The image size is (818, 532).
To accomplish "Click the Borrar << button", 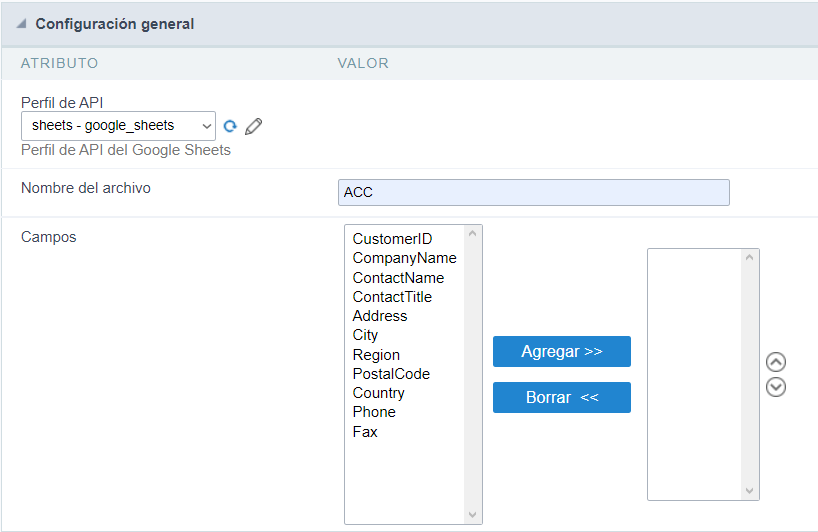I will click(562, 397).
